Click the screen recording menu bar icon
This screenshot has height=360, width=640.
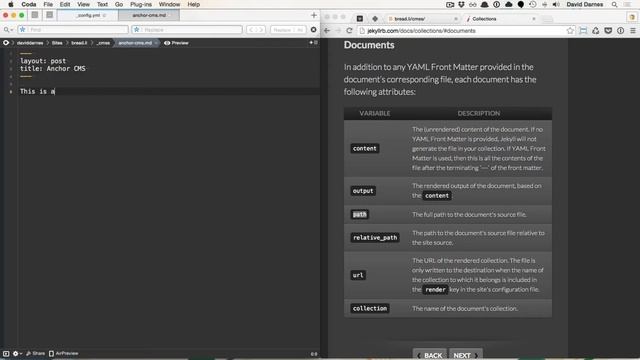tap(450, 4)
